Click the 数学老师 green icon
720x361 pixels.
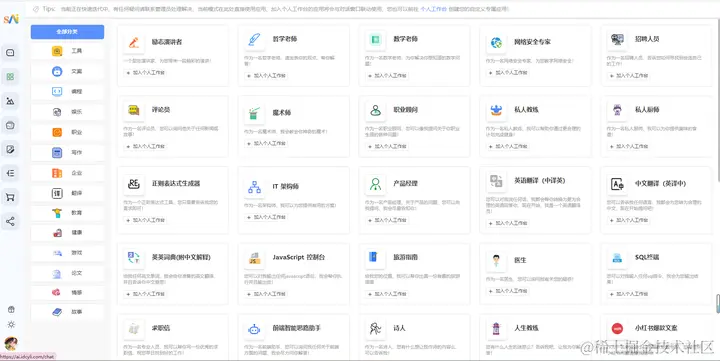pos(375,39)
